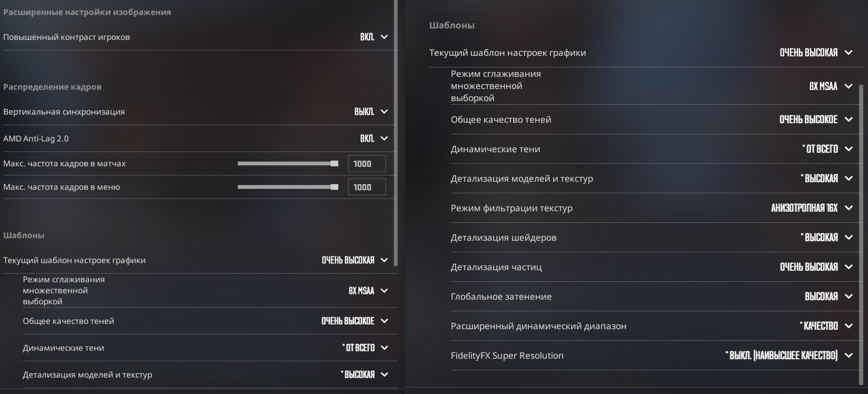Focus the menu max FPS 1000 field
The image size is (868, 394).
(367, 187)
